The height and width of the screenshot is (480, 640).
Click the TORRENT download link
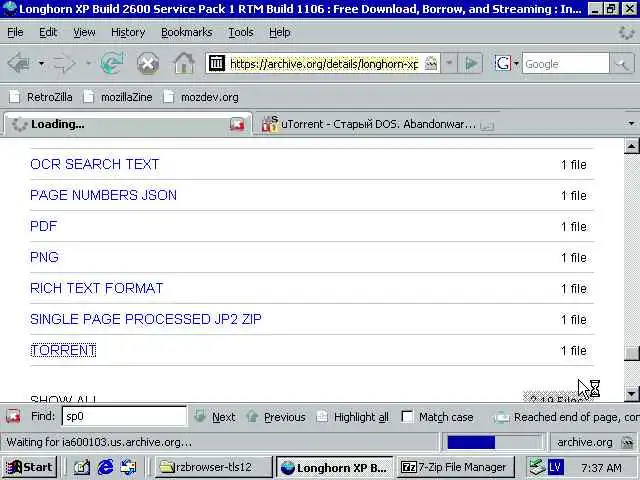(x=63, y=350)
